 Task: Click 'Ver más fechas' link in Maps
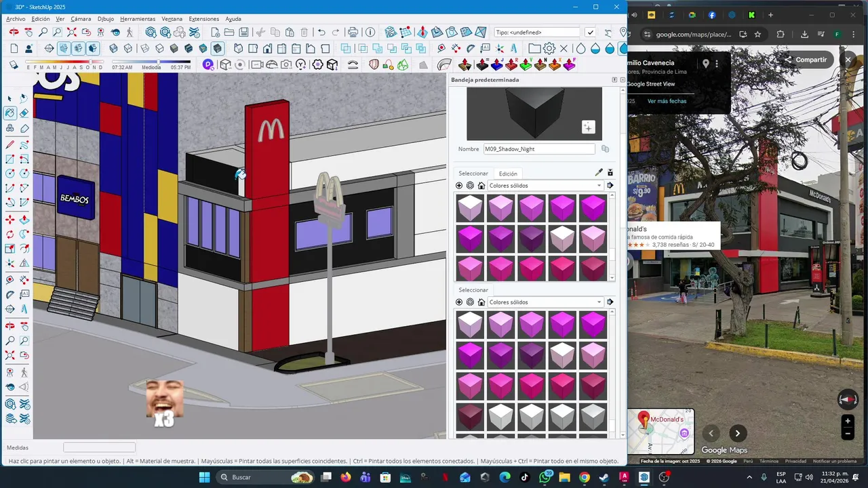[667, 101]
